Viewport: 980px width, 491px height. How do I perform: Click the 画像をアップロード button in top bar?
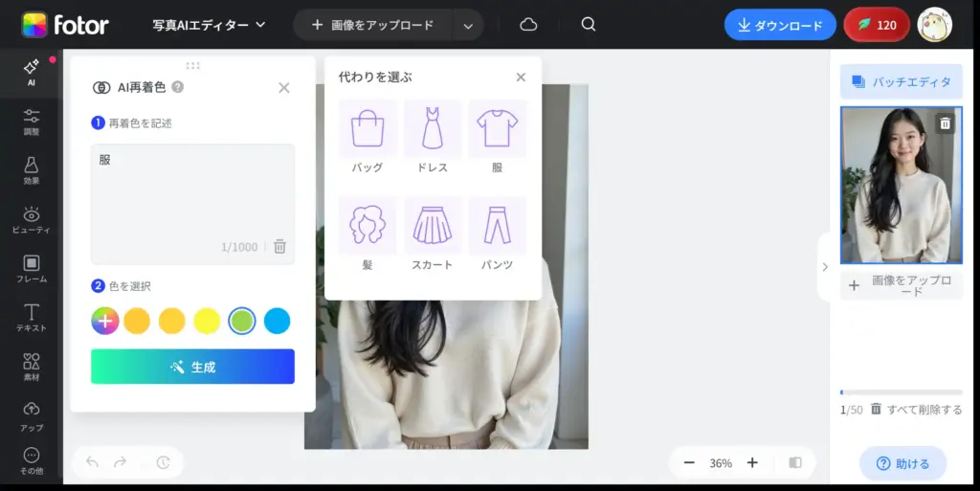point(373,25)
